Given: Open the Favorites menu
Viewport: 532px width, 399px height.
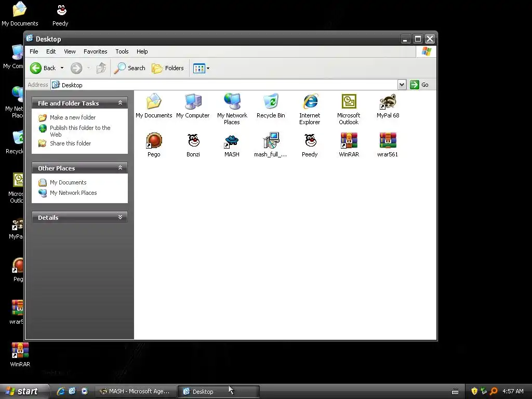Looking at the screenshot, I should 96,51.
